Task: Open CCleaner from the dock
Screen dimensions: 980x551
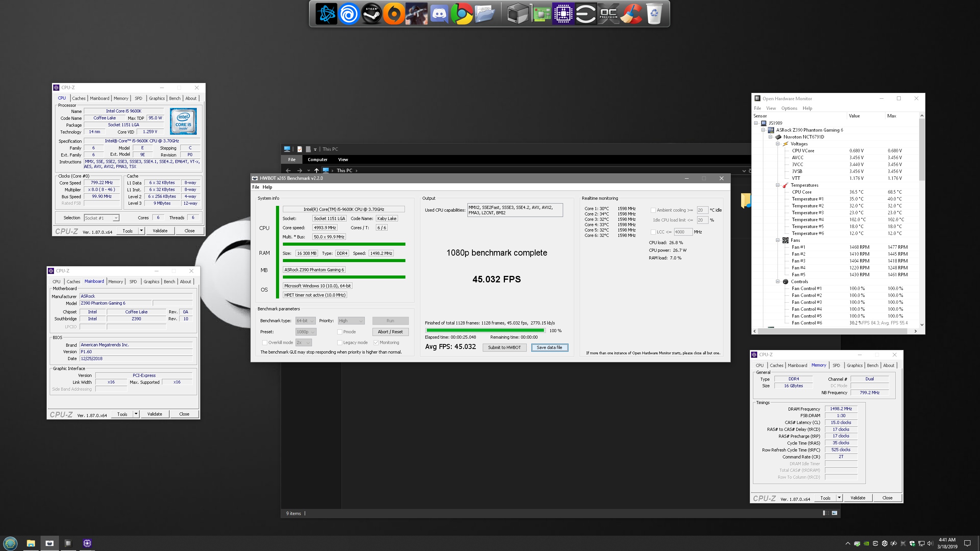Action: (631, 14)
